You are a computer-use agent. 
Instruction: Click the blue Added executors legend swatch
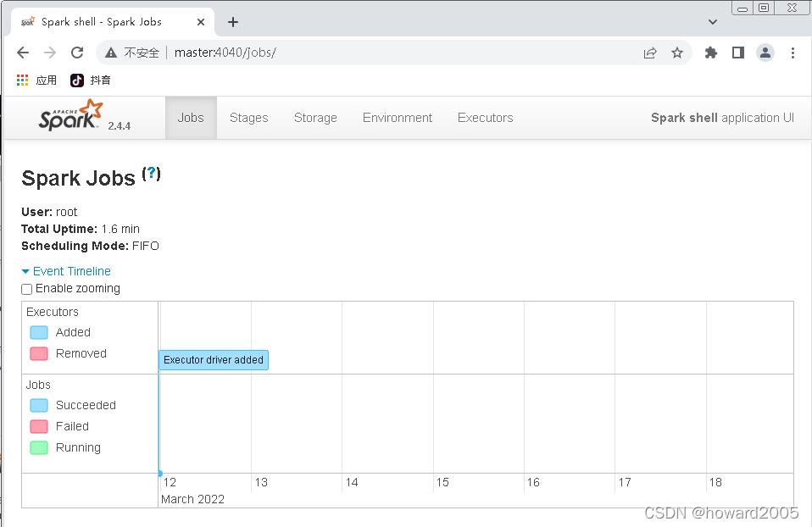point(39,332)
